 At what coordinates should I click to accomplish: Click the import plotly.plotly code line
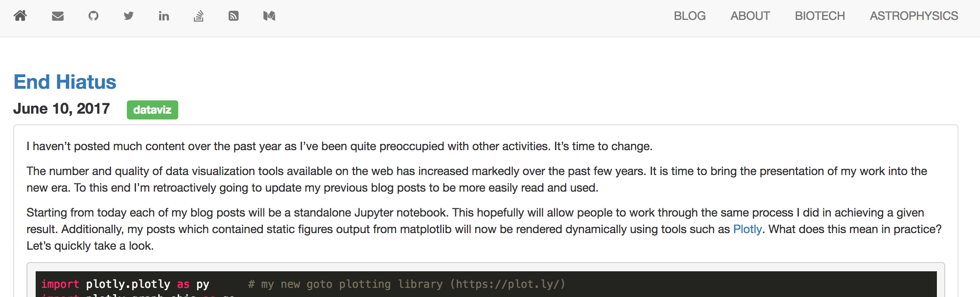[x=125, y=284]
